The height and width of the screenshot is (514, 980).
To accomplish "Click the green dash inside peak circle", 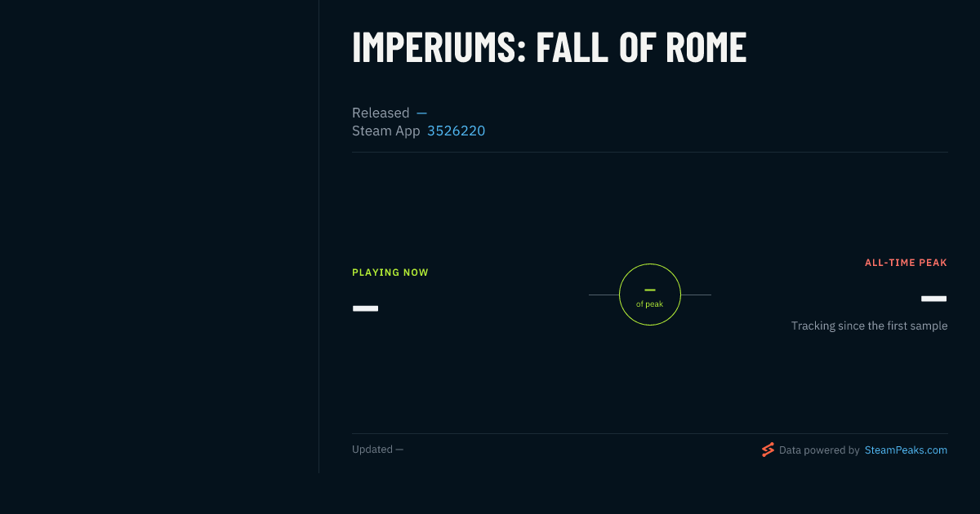I will pyautogui.click(x=650, y=290).
